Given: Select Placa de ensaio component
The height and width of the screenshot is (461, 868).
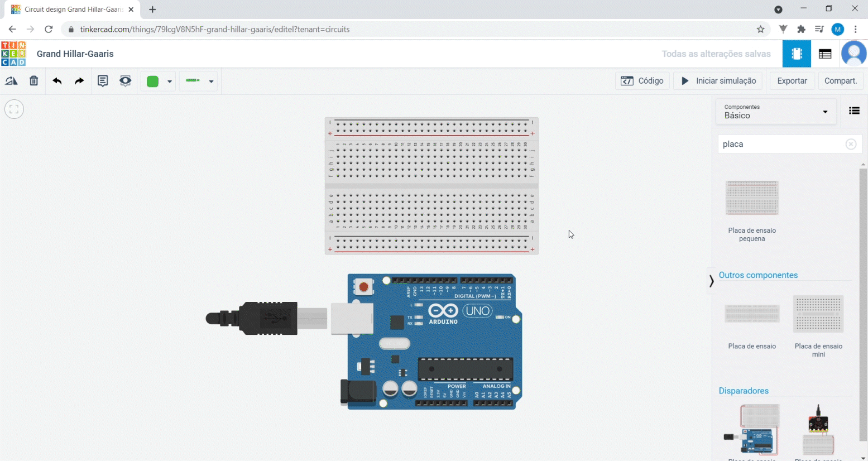Looking at the screenshot, I should 752,326.
